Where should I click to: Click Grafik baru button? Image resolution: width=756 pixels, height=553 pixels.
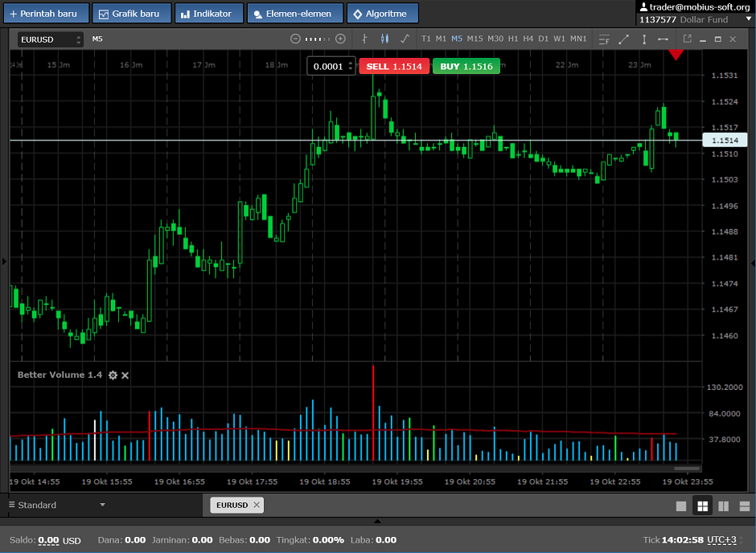click(132, 14)
